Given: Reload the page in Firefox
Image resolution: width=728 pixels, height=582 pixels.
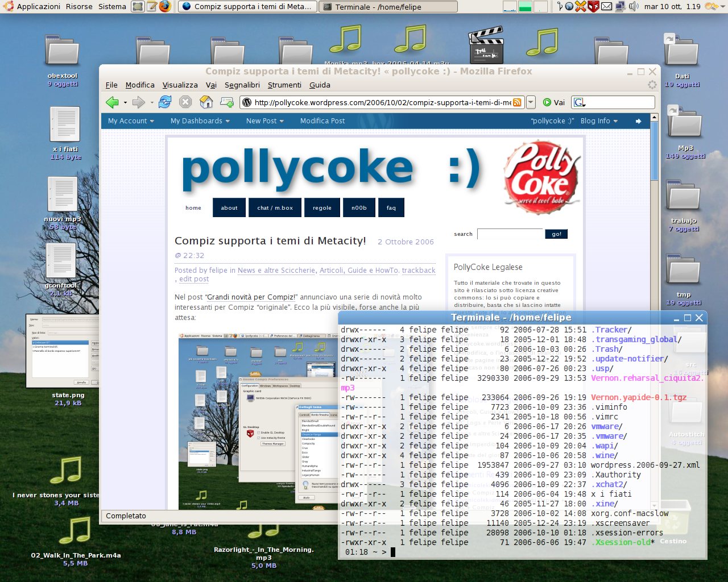Looking at the screenshot, I should pyautogui.click(x=165, y=102).
